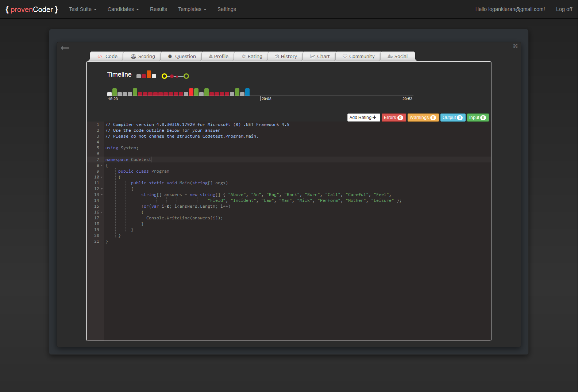Switch timeline to dot-line view icon

175,76
